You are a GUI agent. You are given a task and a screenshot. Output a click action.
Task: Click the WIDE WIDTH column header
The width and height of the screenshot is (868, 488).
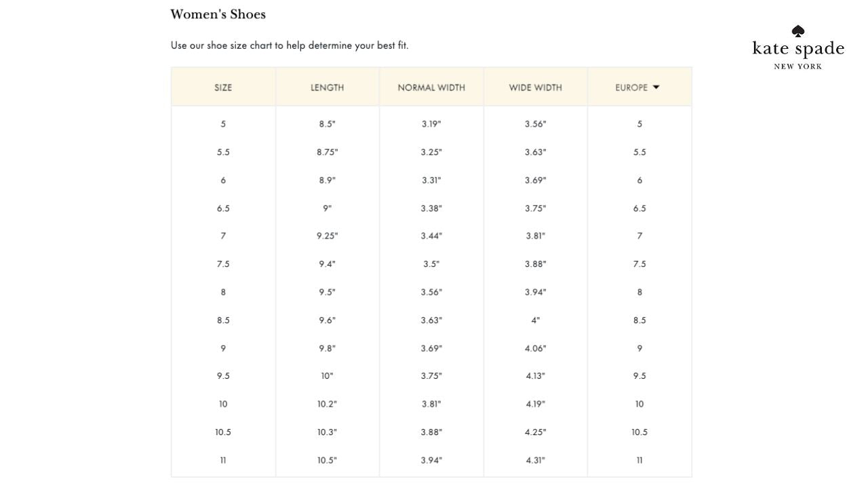pos(536,87)
